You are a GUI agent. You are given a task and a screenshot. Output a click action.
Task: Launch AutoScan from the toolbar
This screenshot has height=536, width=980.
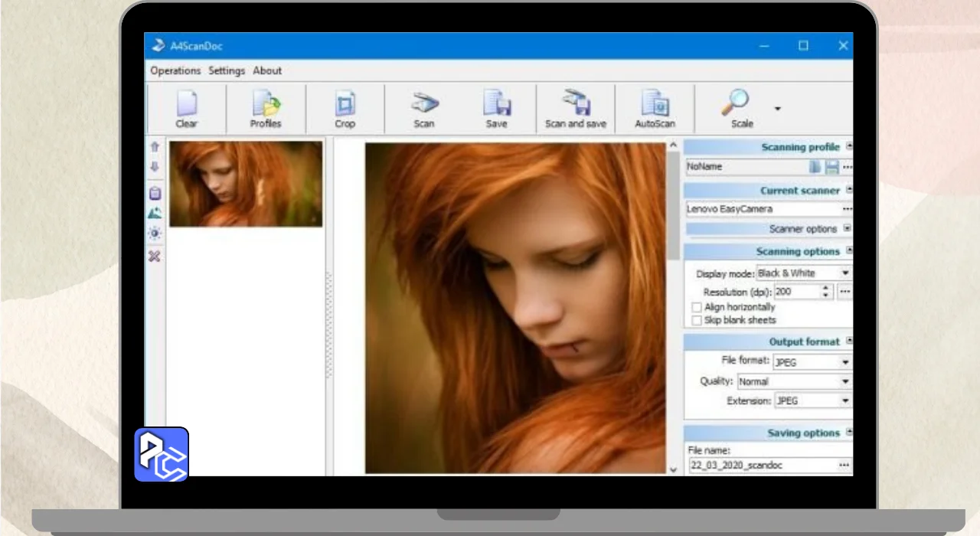[x=655, y=108]
